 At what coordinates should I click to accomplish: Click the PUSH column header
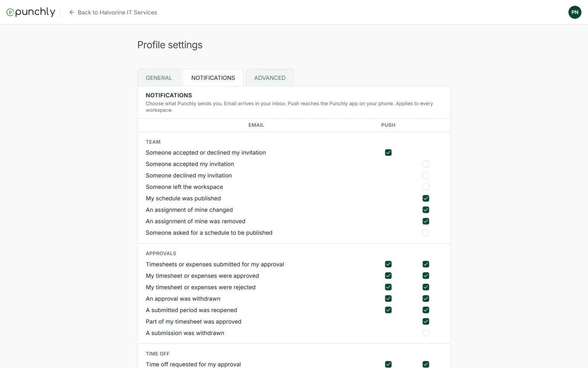click(388, 125)
